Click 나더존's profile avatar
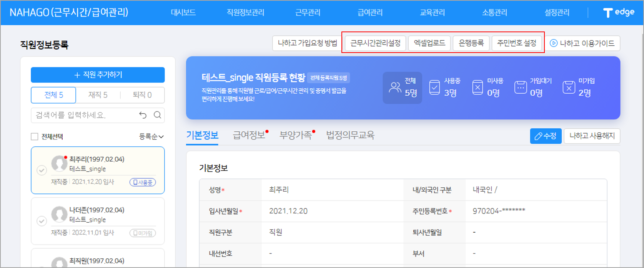This screenshot has width=644, height=268. coord(59,214)
